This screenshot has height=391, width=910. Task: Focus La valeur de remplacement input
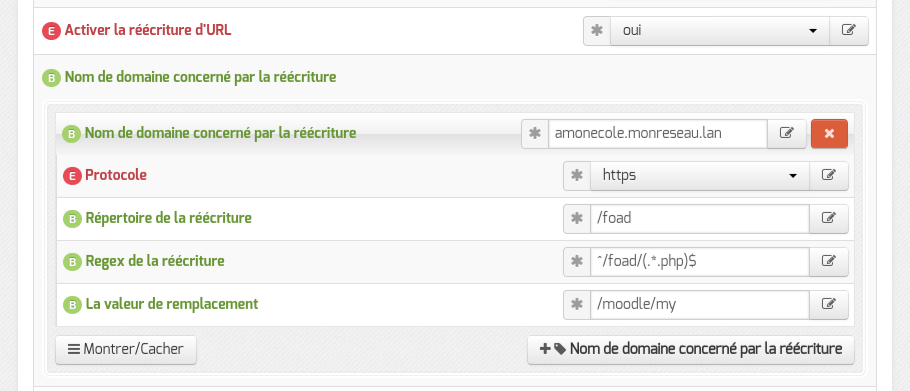(x=700, y=305)
